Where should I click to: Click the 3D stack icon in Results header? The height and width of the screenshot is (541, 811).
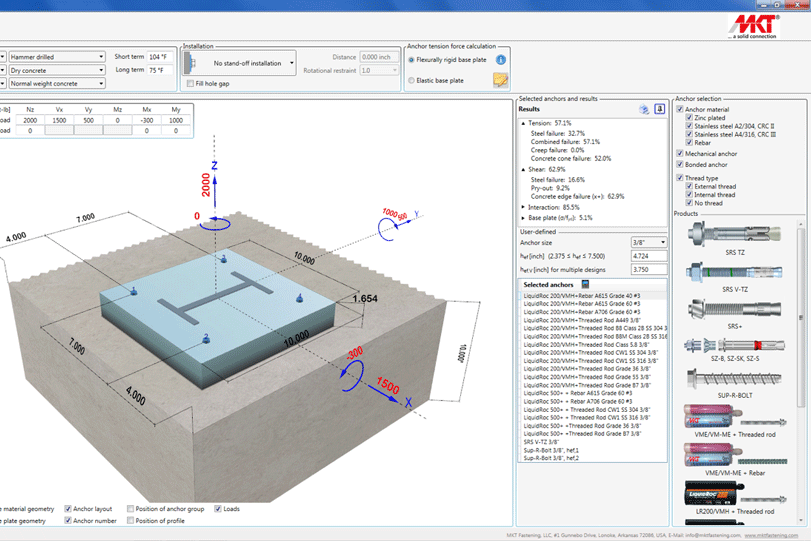click(x=644, y=109)
